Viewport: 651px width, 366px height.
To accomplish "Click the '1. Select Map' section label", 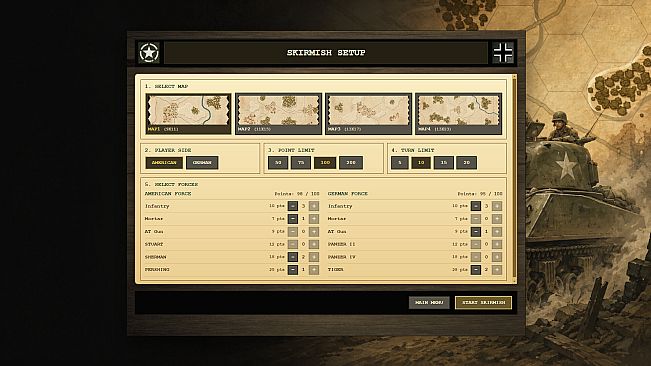I will (166, 86).
